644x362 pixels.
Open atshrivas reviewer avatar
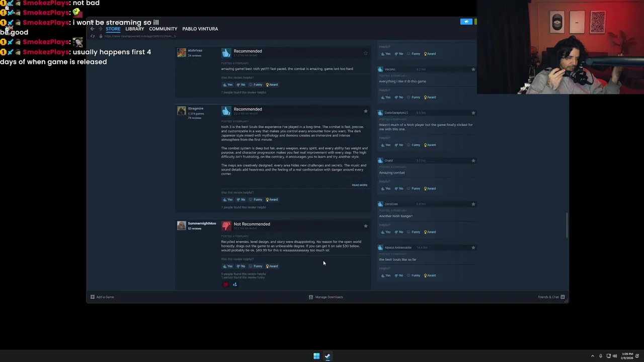pos(181,53)
